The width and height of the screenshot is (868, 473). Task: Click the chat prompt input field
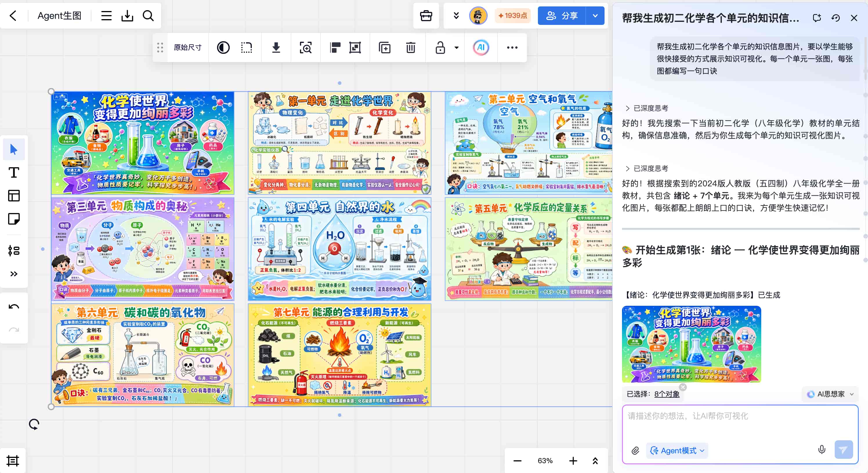739,424
